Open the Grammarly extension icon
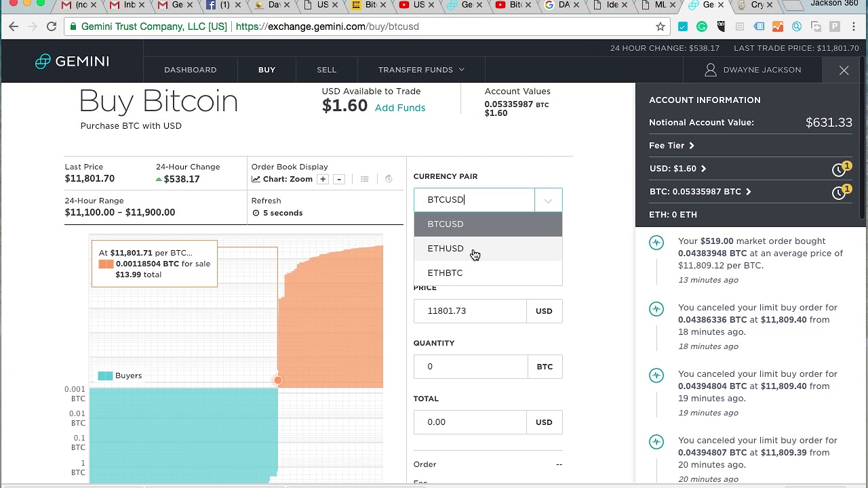 point(702,26)
